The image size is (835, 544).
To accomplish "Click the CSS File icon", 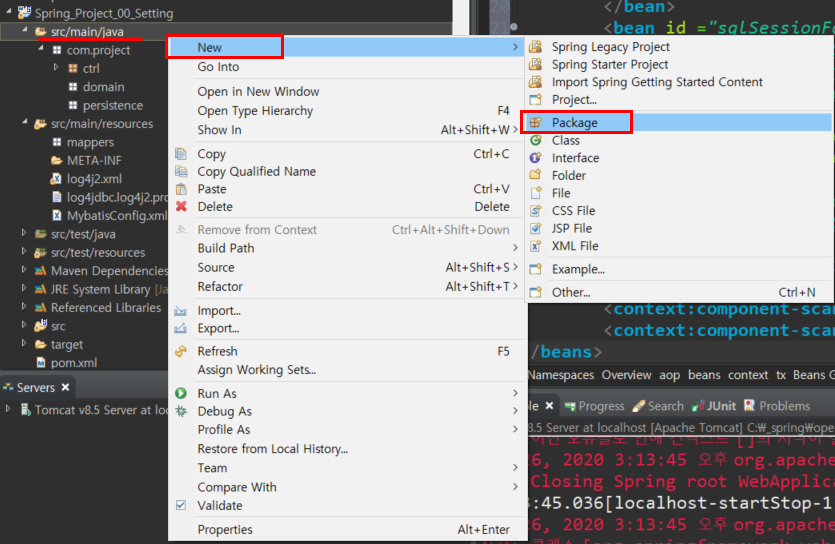I will [x=536, y=210].
